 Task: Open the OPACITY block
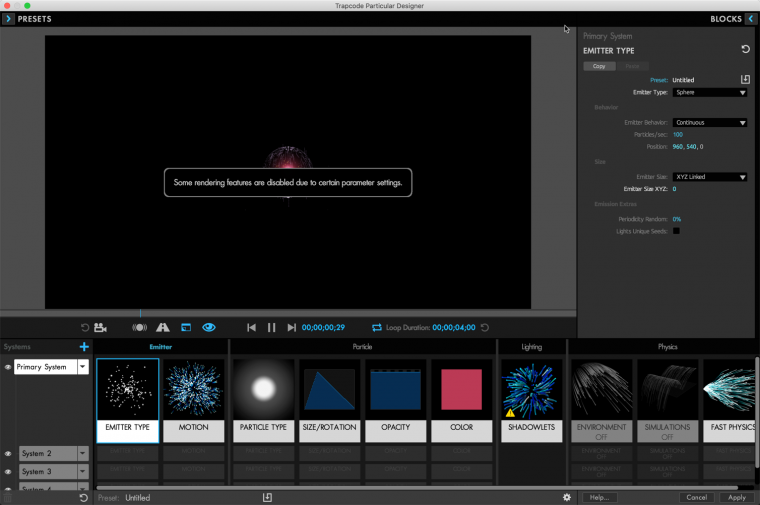click(396, 400)
